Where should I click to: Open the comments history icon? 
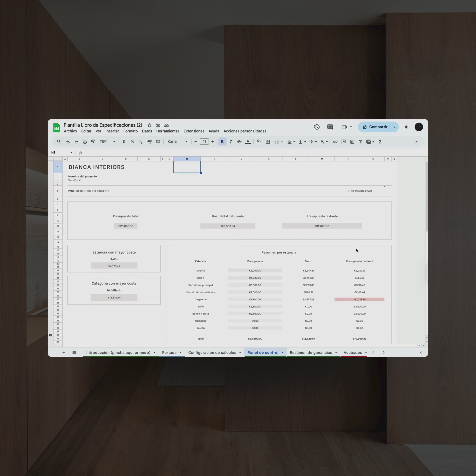[x=330, y=127]
